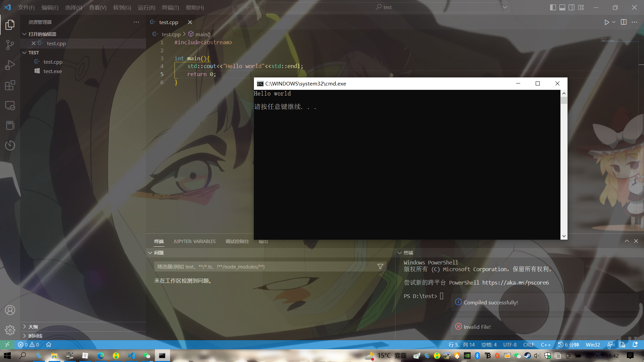The image size is (644, 362).
Task: Open the remote window indicator
Action: 7,345
